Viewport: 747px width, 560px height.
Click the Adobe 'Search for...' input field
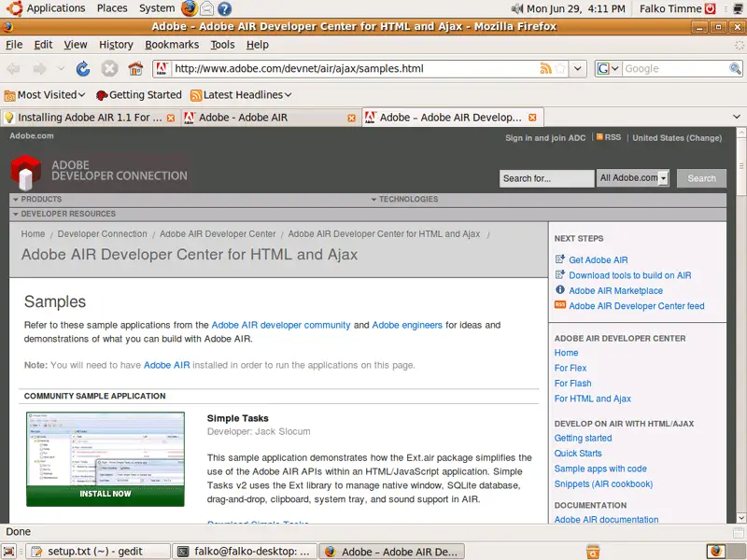(546, 178)
